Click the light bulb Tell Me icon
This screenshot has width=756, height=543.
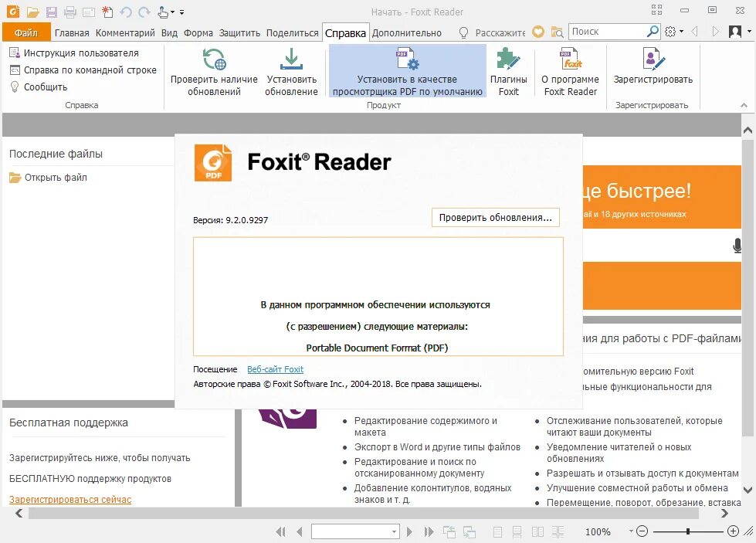click(462, 32)
